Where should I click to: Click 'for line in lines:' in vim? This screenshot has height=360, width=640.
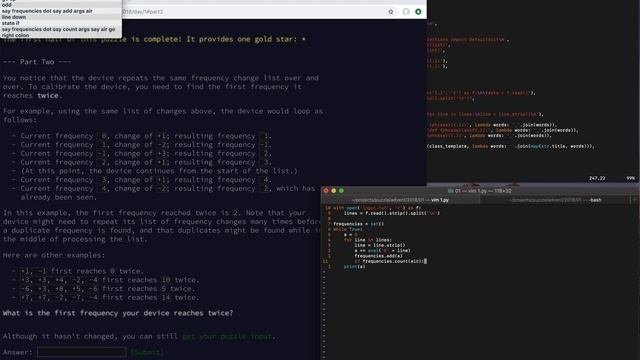[368, 240]
